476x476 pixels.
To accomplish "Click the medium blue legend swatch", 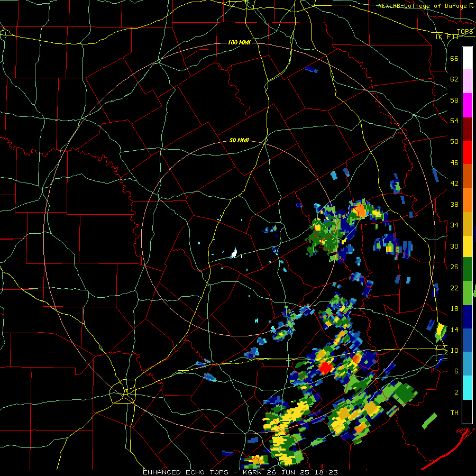I will pyautogui.click(x=467, y=341).
